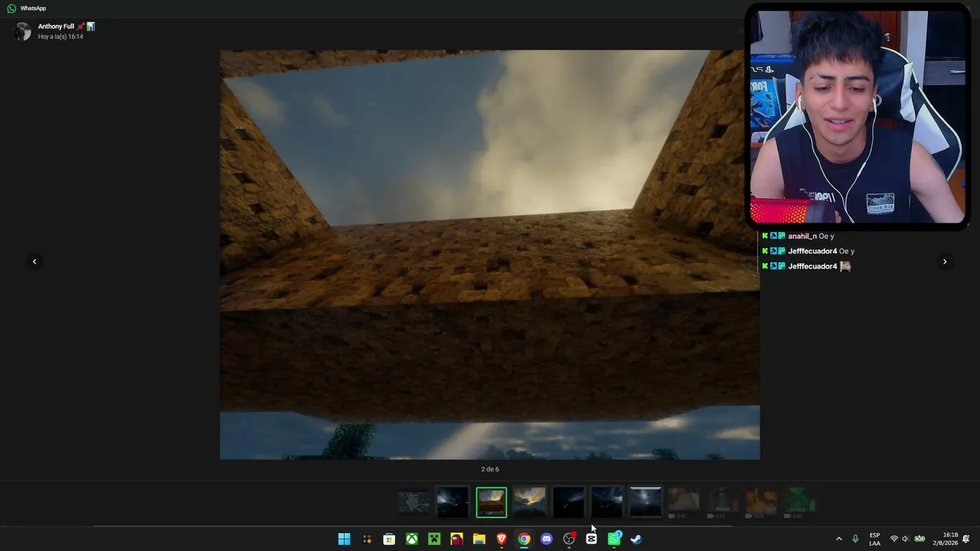
Task: Open the orange sunset clouds thumbnail
Action: pyautogui.click(x=530, y=503)
